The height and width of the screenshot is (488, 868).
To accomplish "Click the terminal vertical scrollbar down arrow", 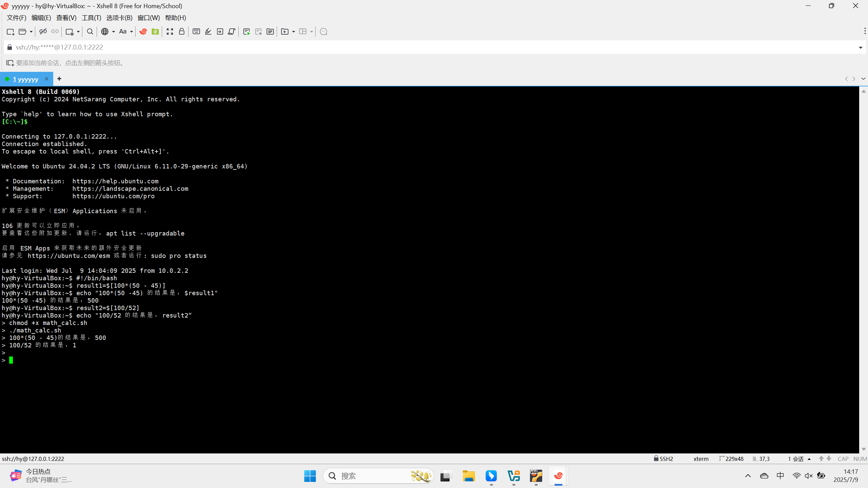I will (x=864, y=449).
